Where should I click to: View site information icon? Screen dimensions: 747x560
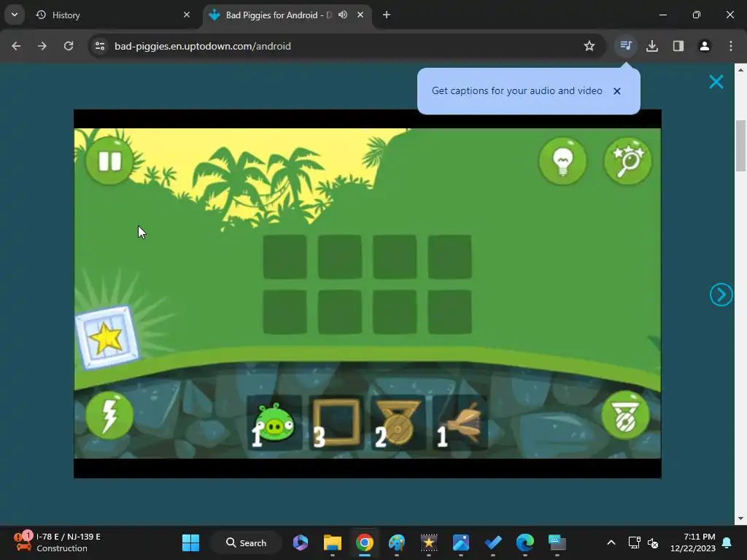(x=100, y=46)
